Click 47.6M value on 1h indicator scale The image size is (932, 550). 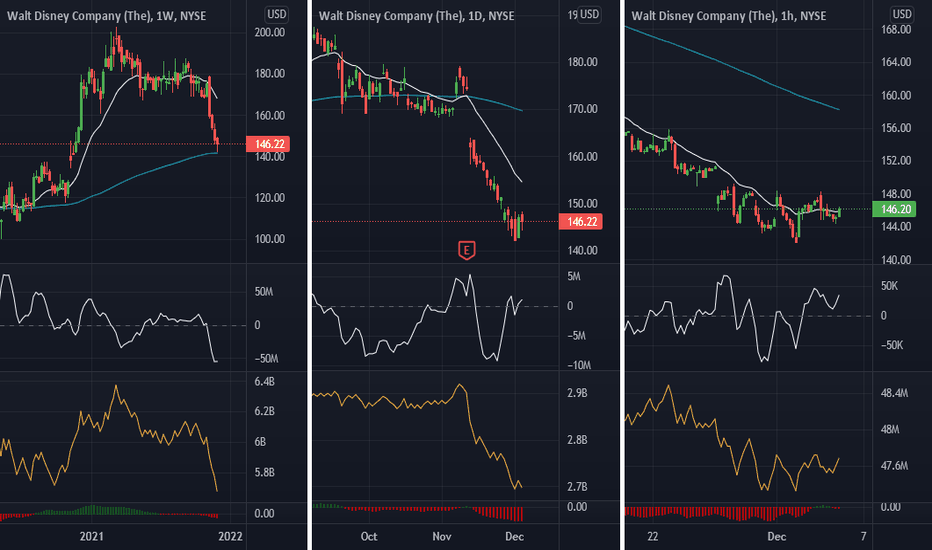coord(894,466)
